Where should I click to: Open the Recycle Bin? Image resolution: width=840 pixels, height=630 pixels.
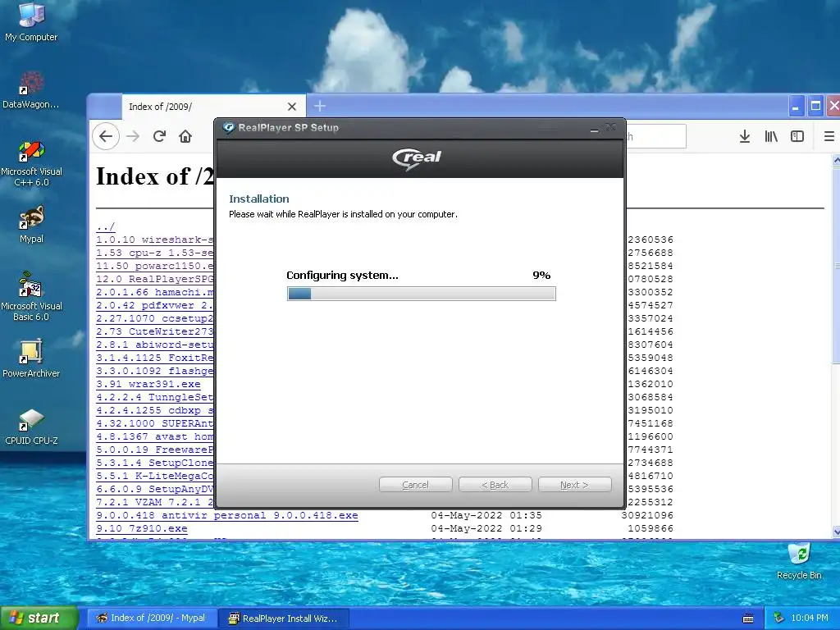pos(799,561)
